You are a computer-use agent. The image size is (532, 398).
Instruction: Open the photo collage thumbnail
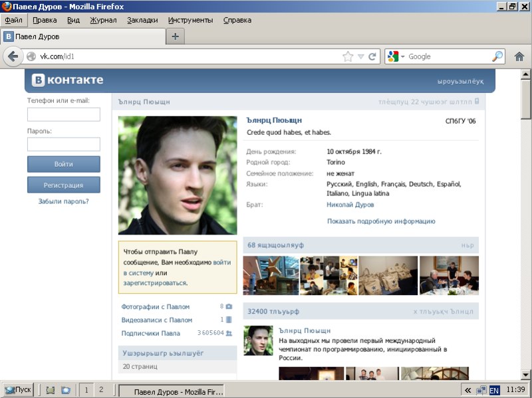329,275
